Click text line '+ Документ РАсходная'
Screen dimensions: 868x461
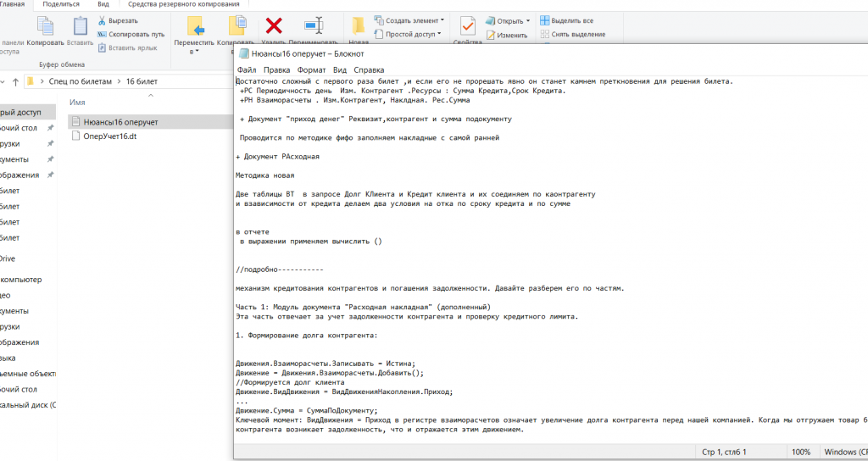[x=277, y=157]
